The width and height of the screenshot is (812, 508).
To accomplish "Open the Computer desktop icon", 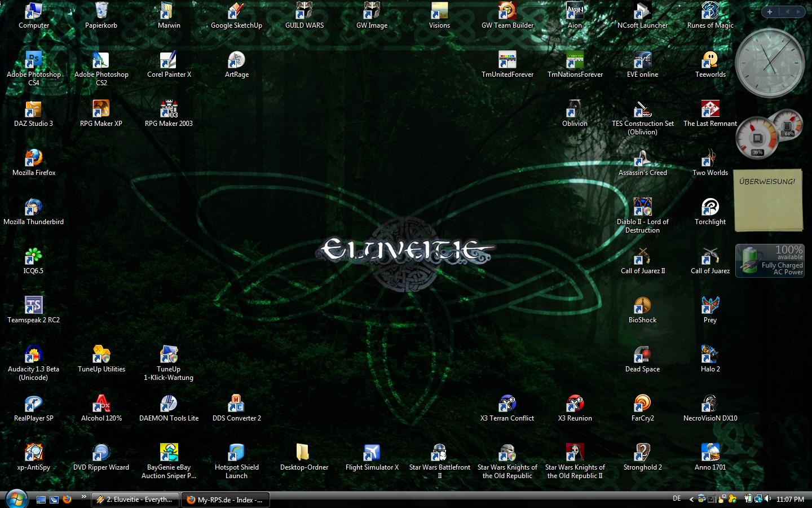I will click(x=34, y=15).
